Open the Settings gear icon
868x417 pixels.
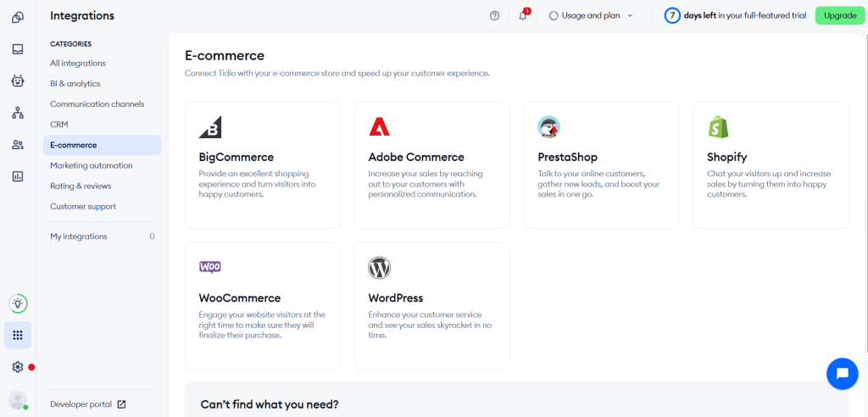tap(18, 367)
